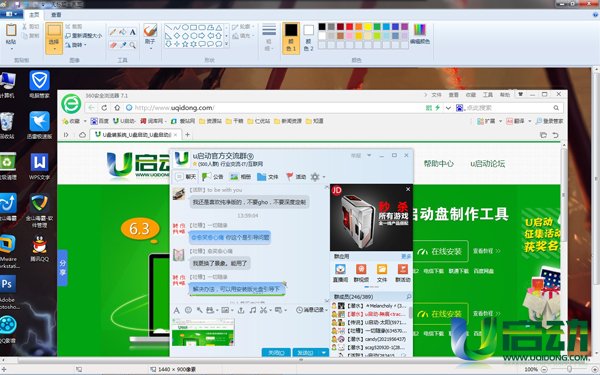
Task: Select the Eraser tool
Action: pyautogui.click(x=113, y=45)
